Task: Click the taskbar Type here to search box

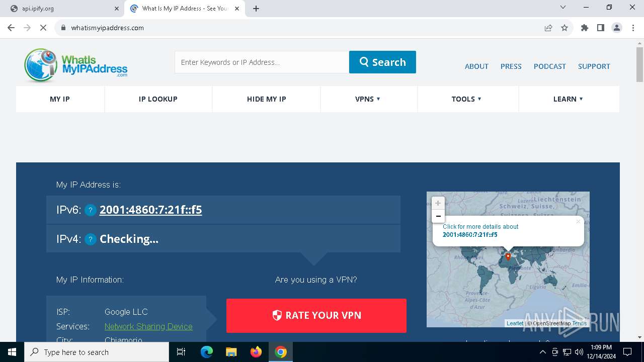Action: 97,352
